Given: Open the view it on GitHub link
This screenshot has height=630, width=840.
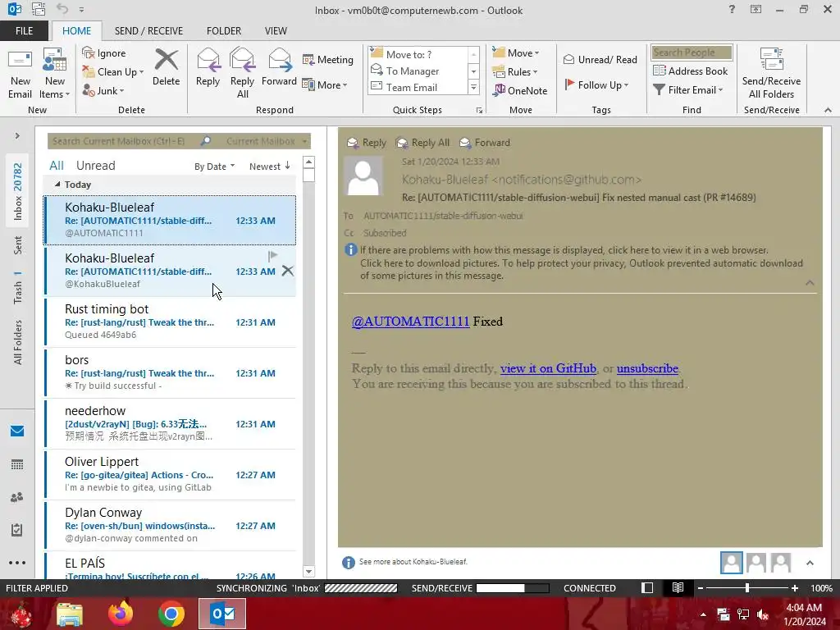Looking at the screenshot, I should (x=548, y=368).
